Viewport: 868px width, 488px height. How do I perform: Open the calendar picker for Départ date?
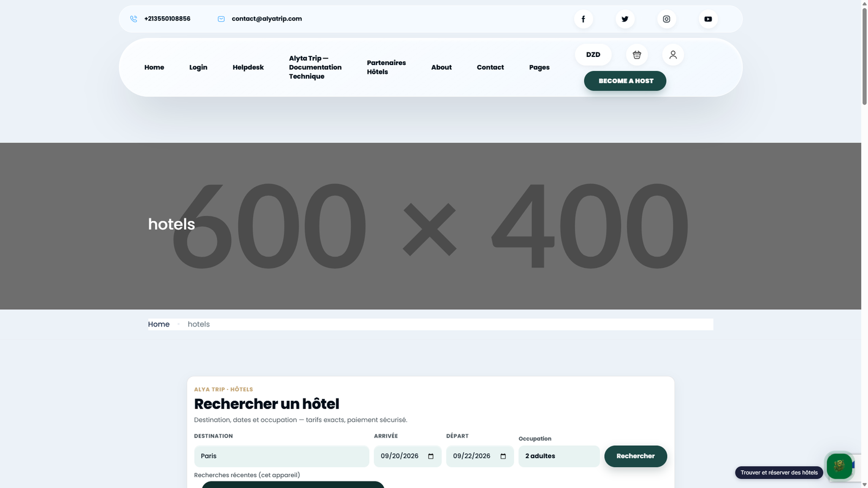pyautogui.click(x=503, y=457)
